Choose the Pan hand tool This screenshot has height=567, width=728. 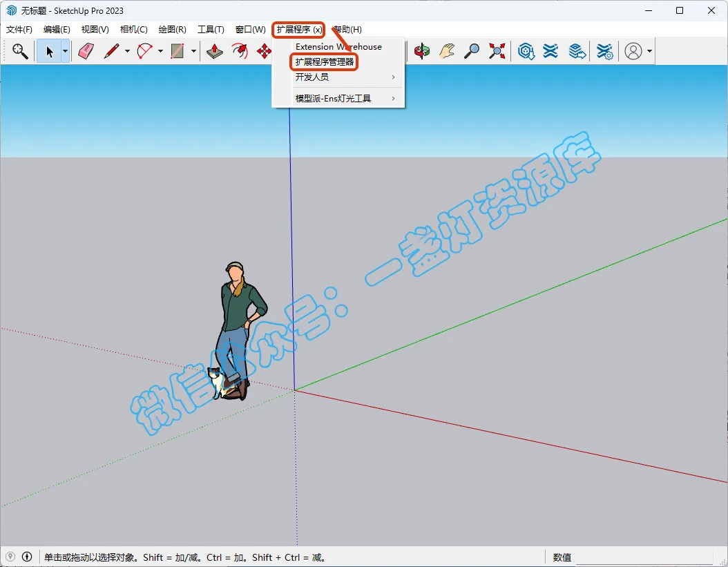(x=447, y=51)
